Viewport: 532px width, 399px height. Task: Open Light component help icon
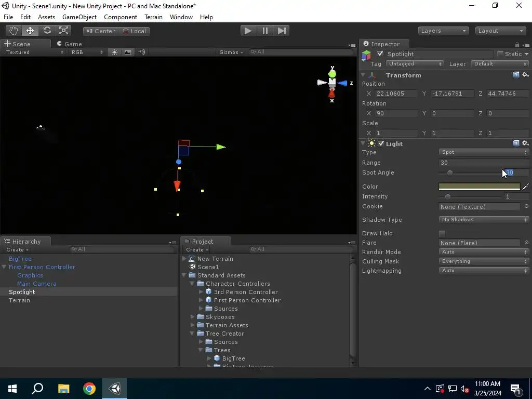516,143
